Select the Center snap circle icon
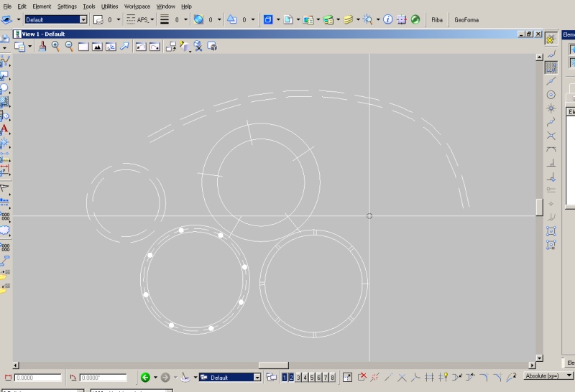The image size is (575, 392). pos(551,95)
